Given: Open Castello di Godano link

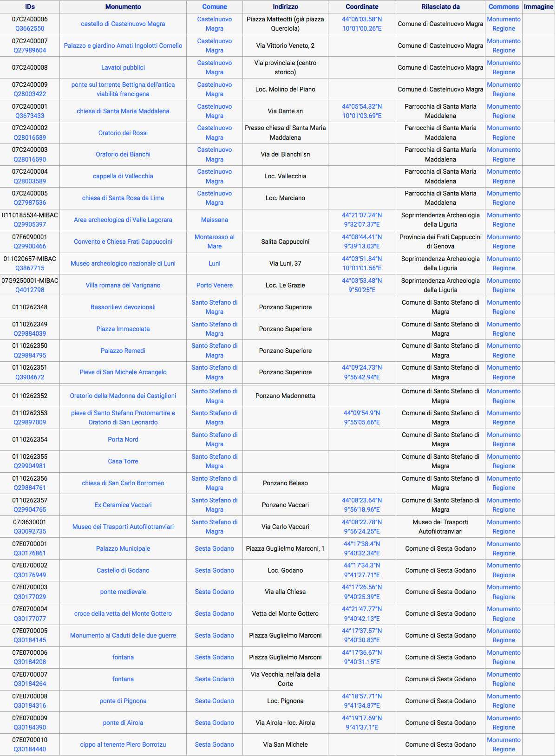Looking at the screenshot, I should point(123,570).
